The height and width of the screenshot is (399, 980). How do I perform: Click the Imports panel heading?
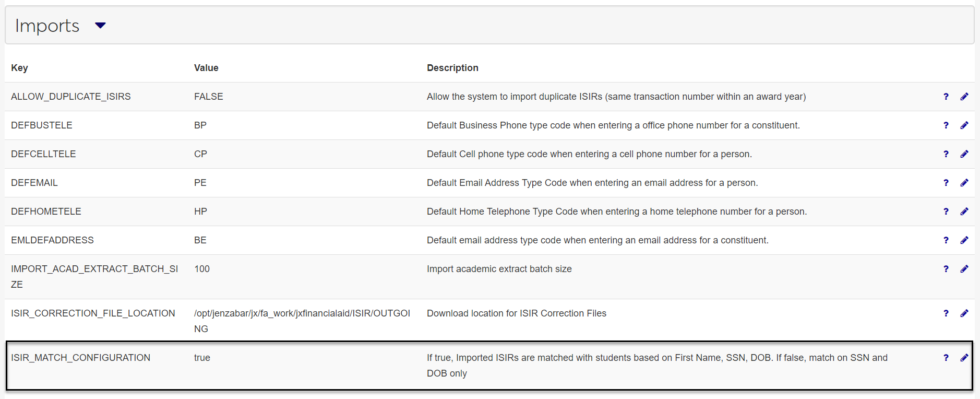point(47,26)
